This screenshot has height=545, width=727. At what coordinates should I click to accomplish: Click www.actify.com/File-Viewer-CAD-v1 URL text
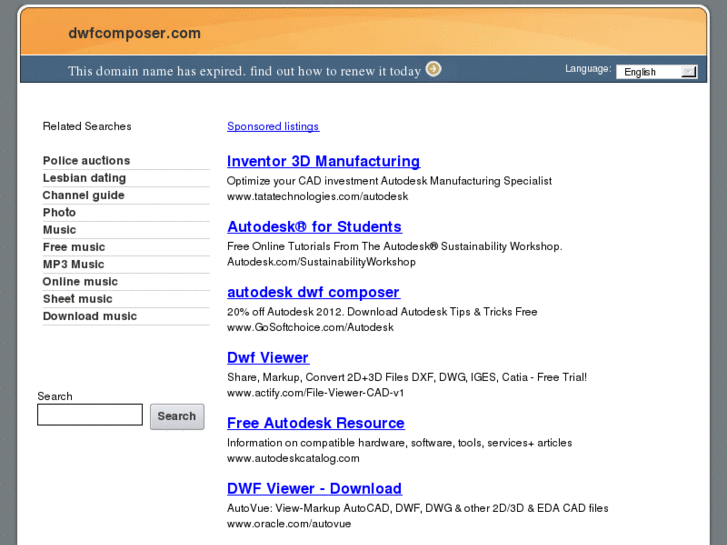[315, 393]
